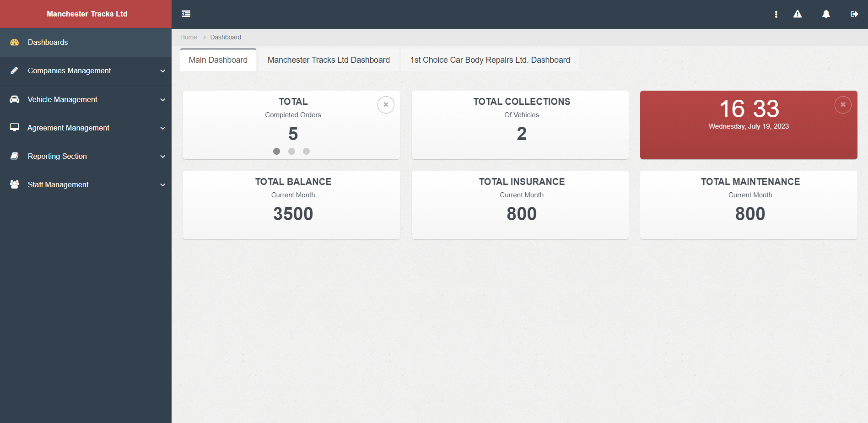The image size is (868, 423).
Task: Click the book icon for Reporting Section
Action: coord(15,156)
